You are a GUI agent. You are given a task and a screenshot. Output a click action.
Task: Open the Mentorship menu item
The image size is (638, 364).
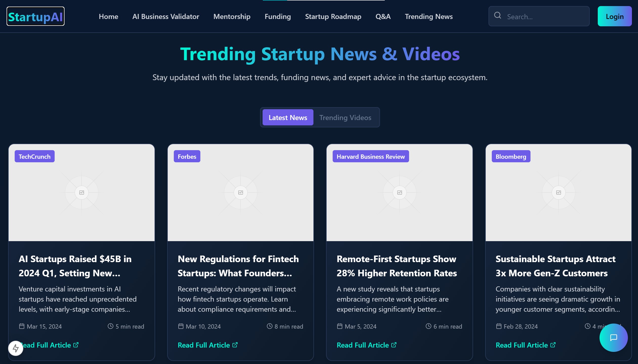point(232,17)
